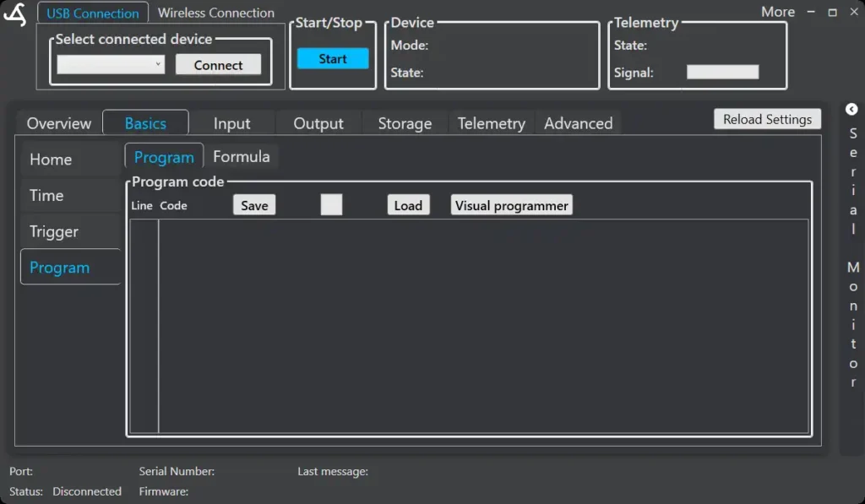Image resolution: width=865 pixels, height=504 pixels.
Task: Select Home in the side menu
Action: [x=71, y=160]
